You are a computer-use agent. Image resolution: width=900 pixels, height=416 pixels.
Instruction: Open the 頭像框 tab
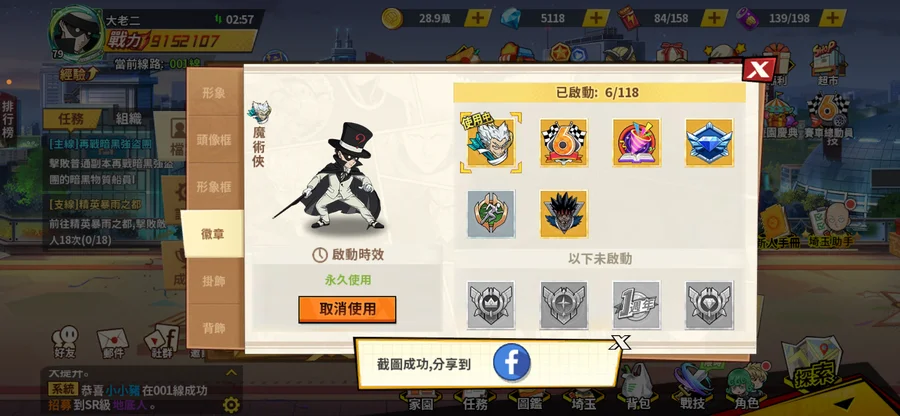tap(214, 139)
